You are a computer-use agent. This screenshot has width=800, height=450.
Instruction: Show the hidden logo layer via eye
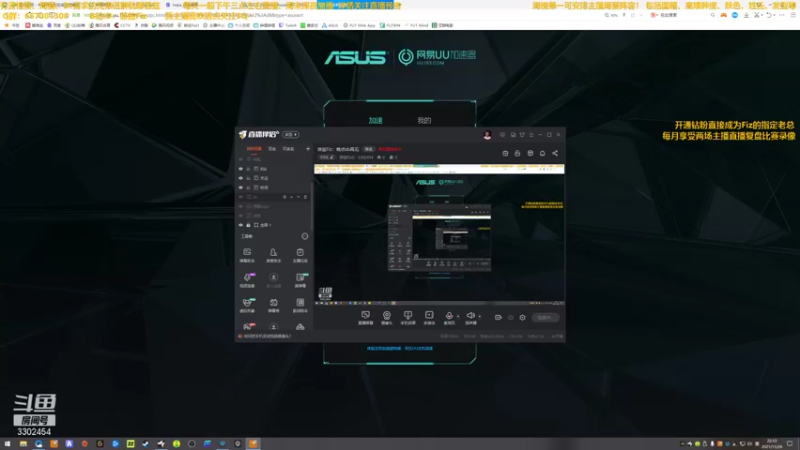241,206
